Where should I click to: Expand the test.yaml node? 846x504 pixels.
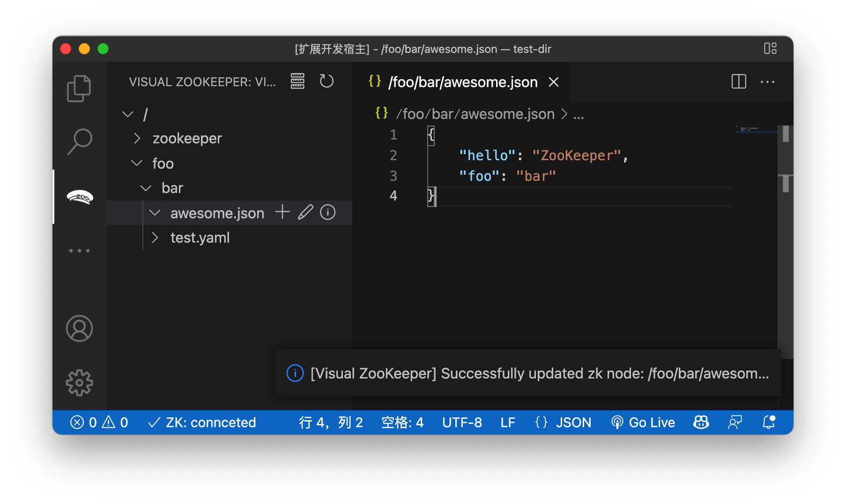click(x=155, y=237)
